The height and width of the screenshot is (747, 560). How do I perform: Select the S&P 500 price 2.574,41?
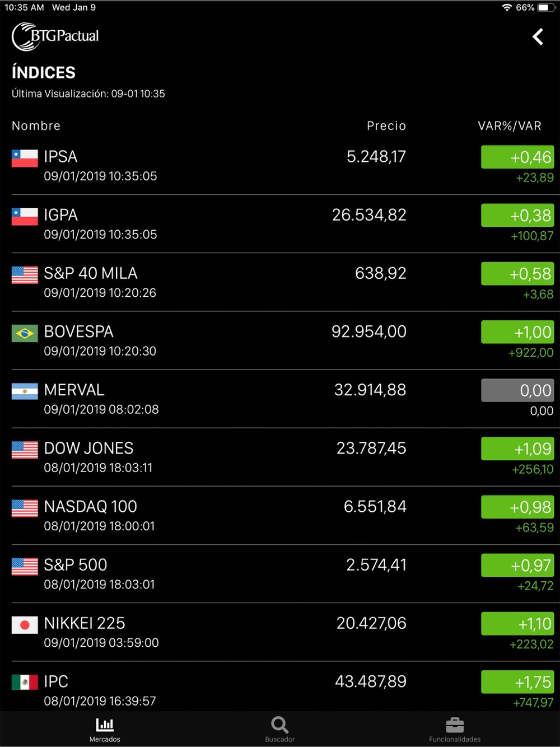[376, 565]
